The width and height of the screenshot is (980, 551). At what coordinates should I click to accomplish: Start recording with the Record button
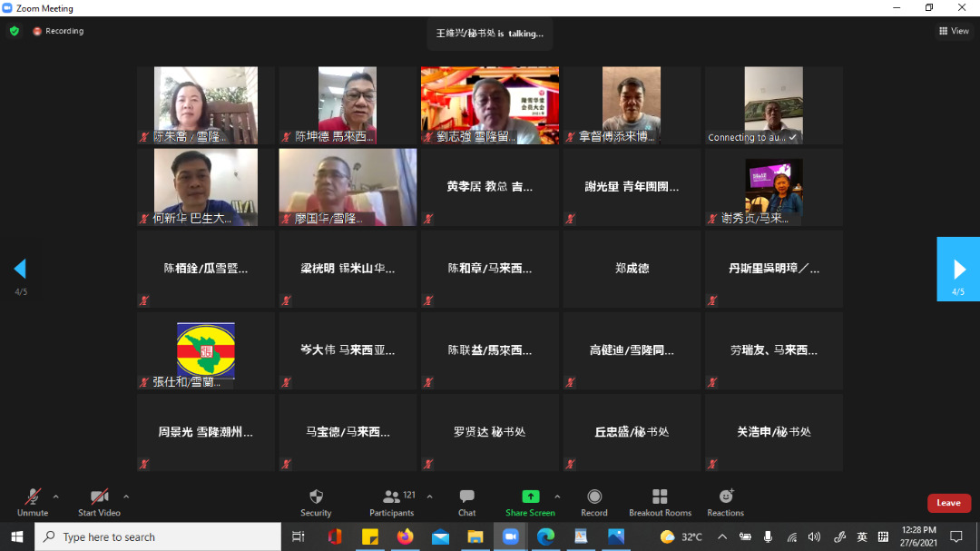point(594,497)
